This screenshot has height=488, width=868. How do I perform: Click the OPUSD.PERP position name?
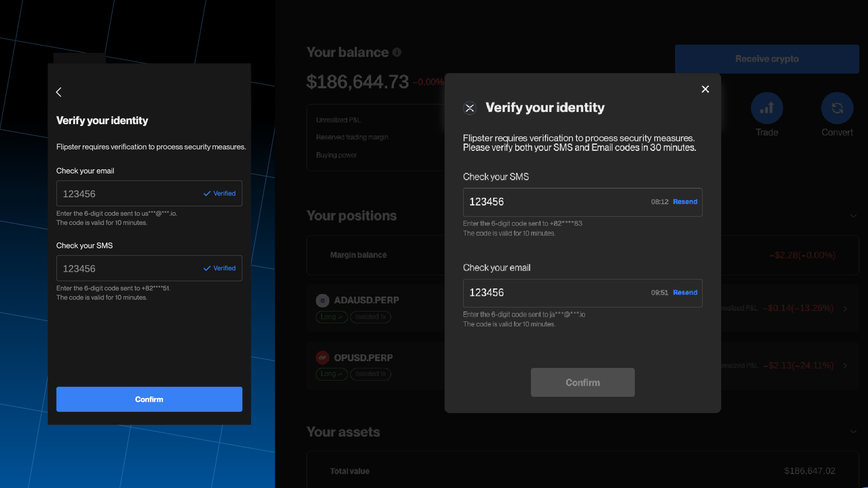coord(363,358)
